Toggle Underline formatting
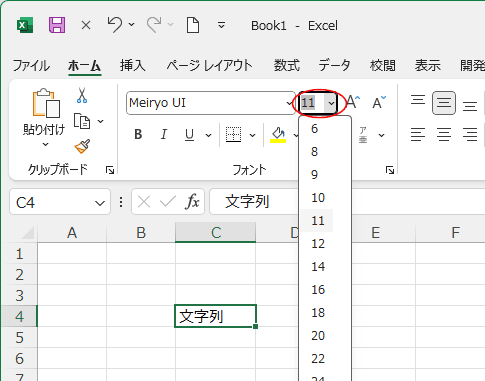Screen dimensions: 485x381 189,135
